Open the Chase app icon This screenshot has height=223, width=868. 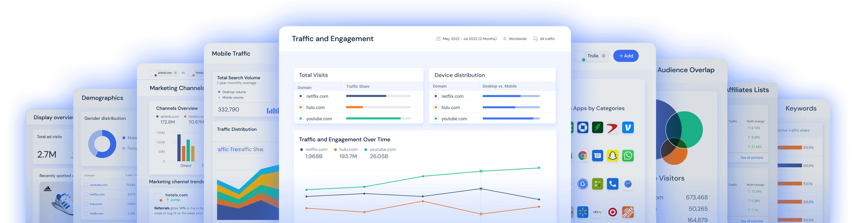coord(583,127)
